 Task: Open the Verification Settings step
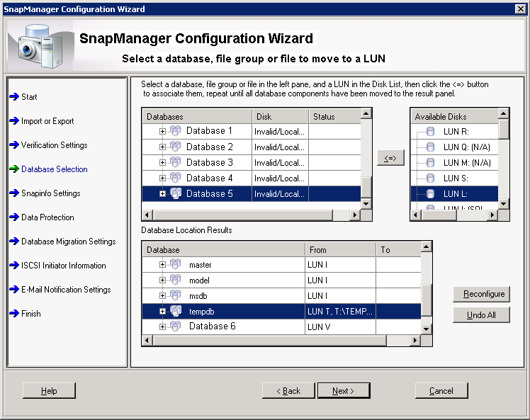coord(55,145)
